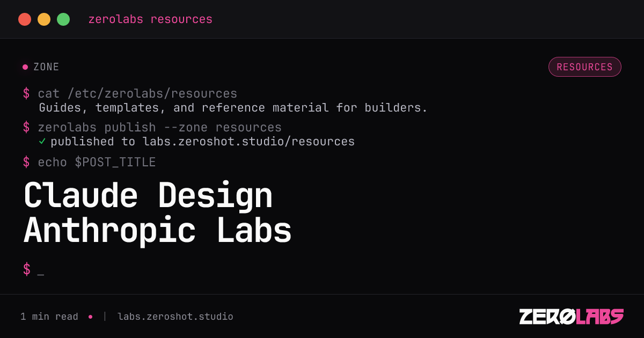
Task: Click the ZEROLABS logo
Action: [571, 317]
